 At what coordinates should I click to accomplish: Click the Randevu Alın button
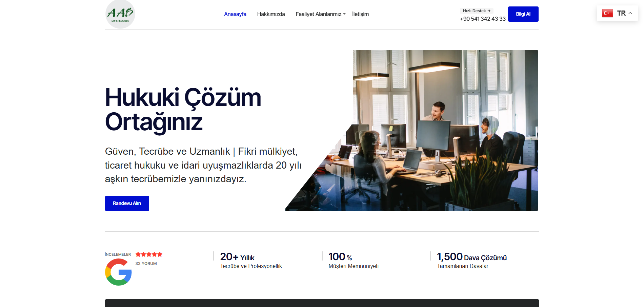tap(127, 203)
